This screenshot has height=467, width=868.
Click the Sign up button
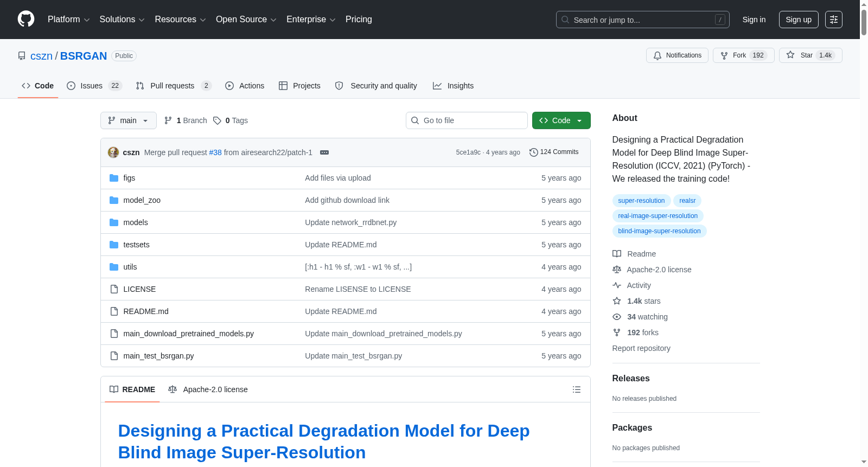(799, 20)
